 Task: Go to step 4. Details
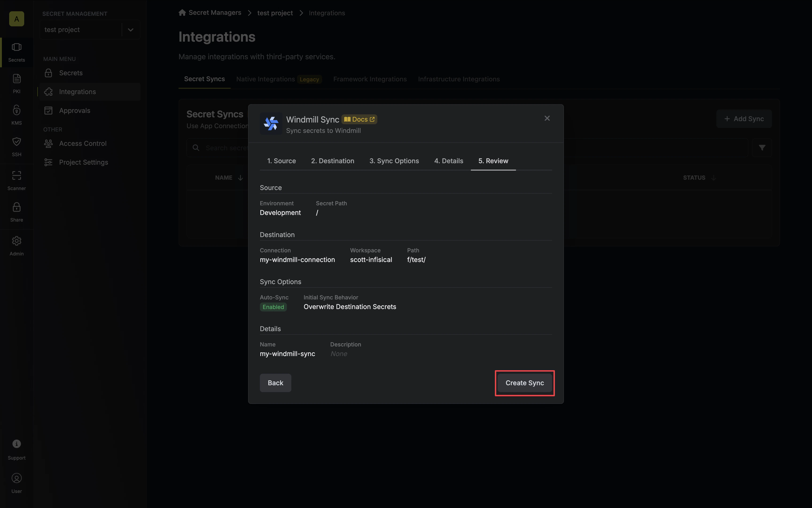[x=449, y=161]
